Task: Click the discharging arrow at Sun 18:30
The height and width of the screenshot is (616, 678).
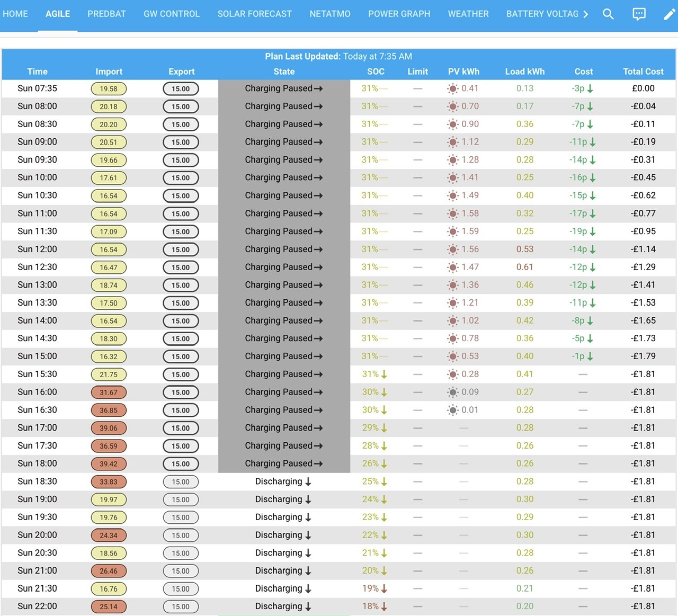Action: coord(308,481)
